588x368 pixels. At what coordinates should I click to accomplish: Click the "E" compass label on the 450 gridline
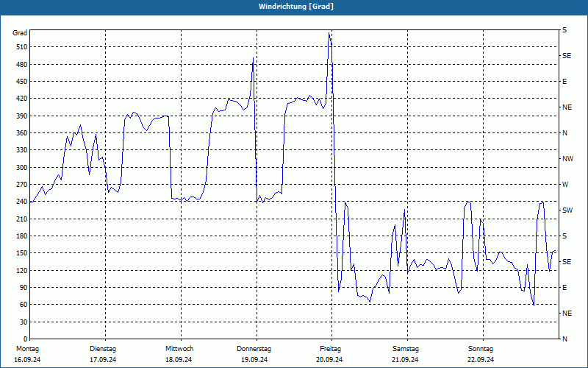[x=564, y=82]
